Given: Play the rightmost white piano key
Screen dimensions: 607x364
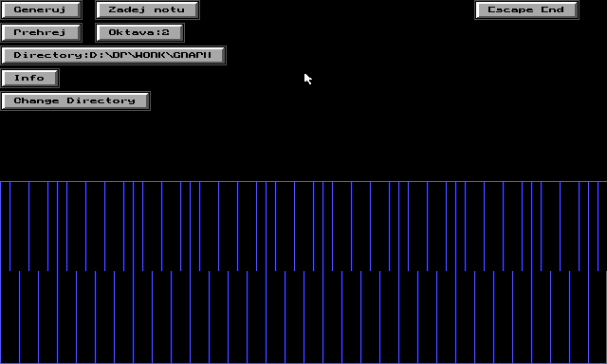Looking at the screenshot, I should click(x=598, y=318).
